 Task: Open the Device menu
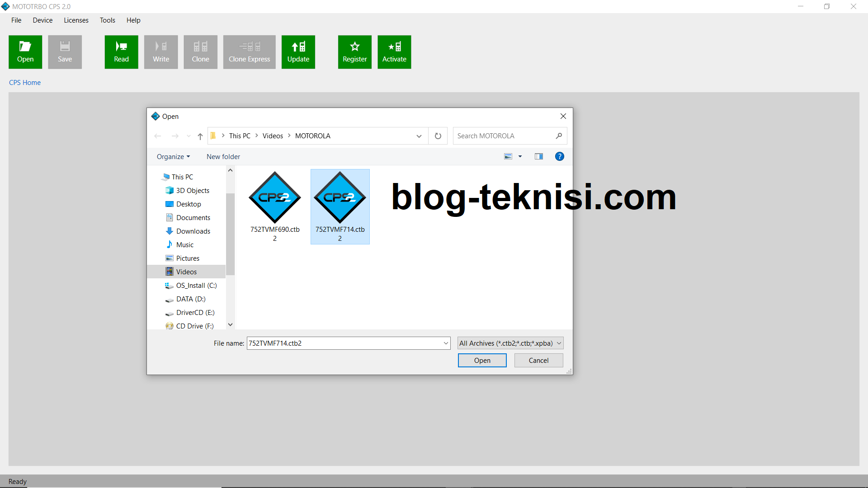(x=42, y=20)
